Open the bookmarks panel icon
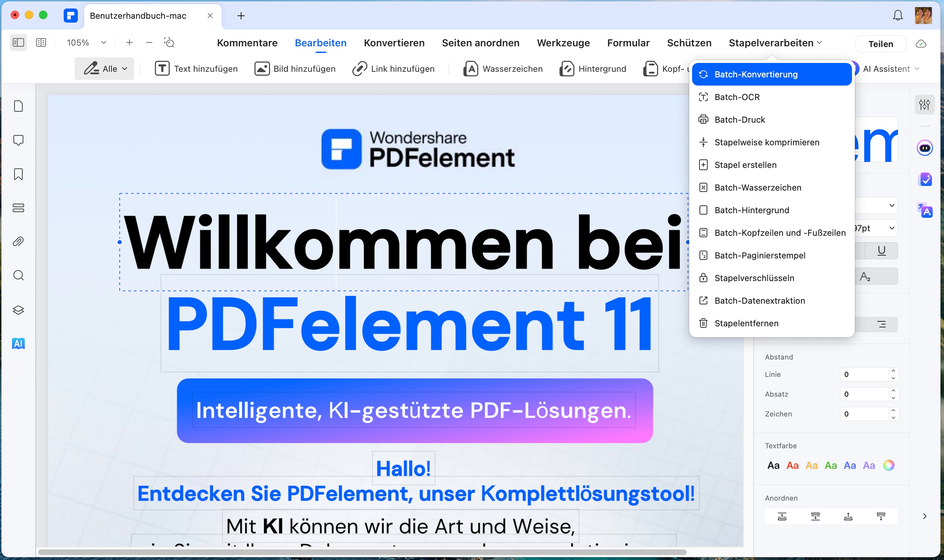 pyautogui.click(x=18, y=174)
